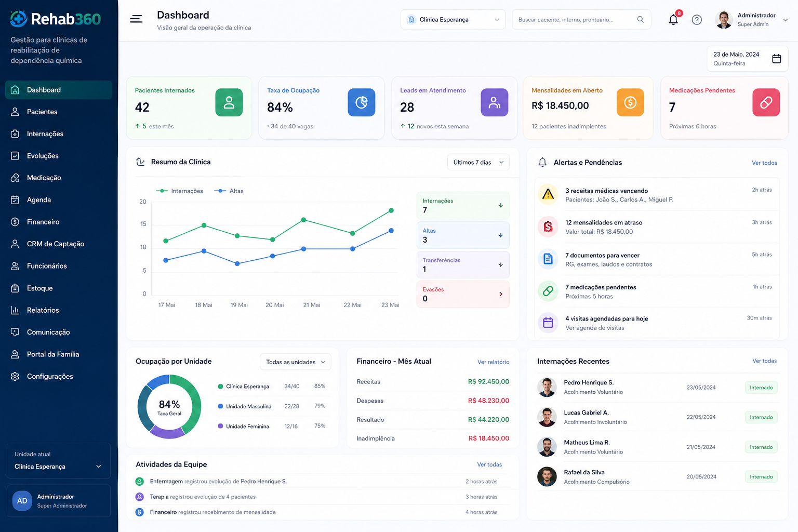Click the search magnifier icon
The image size is (798, 532).
click(641, 19)
